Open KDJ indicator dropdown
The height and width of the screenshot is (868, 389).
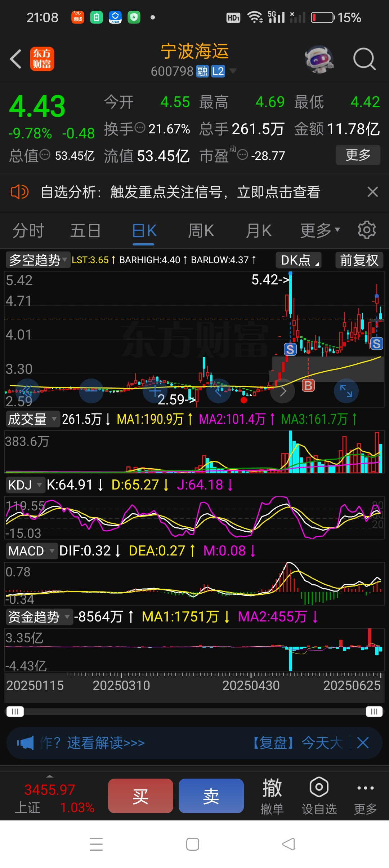coord(25,484)
